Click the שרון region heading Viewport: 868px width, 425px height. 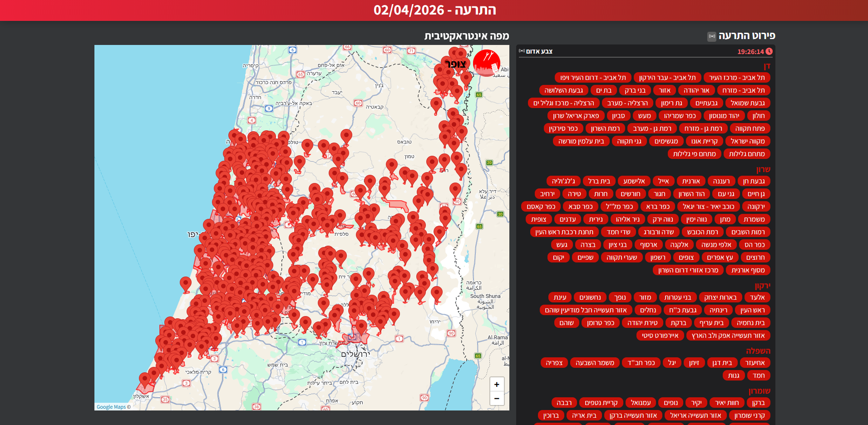pyautogui.click(x=763, y=169)
